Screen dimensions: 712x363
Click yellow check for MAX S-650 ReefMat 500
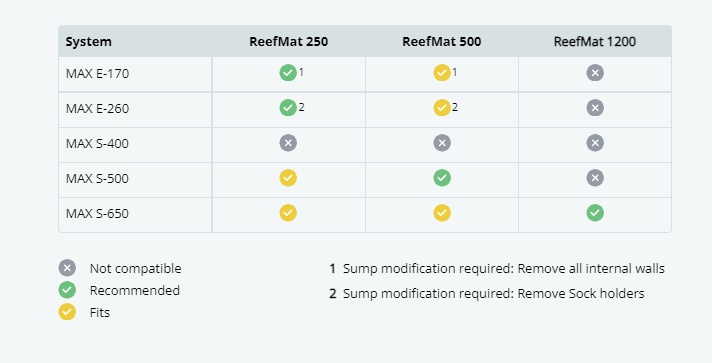[442, 213]
